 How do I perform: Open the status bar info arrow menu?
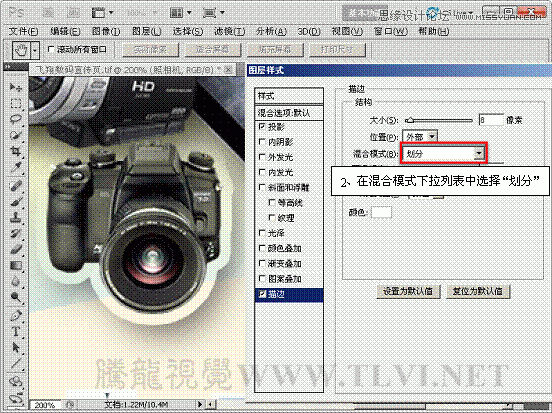200,404
